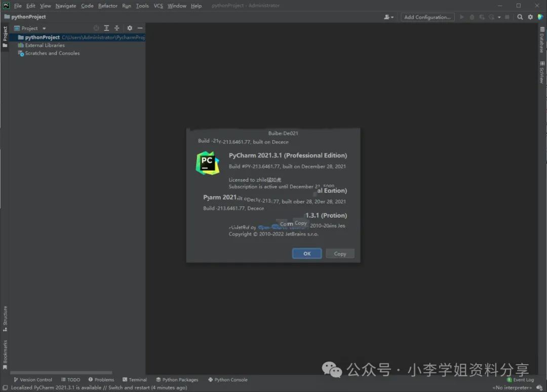This screenshot has width=547, height=392.
Task: Open the Edit menu
Action: [31, 6]
